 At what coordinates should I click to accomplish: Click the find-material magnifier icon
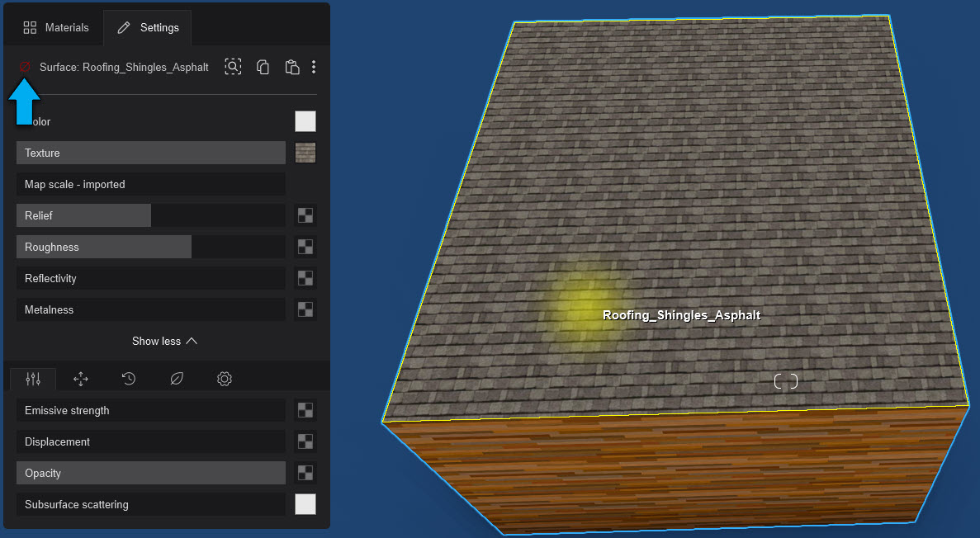[x=233, y=67]
